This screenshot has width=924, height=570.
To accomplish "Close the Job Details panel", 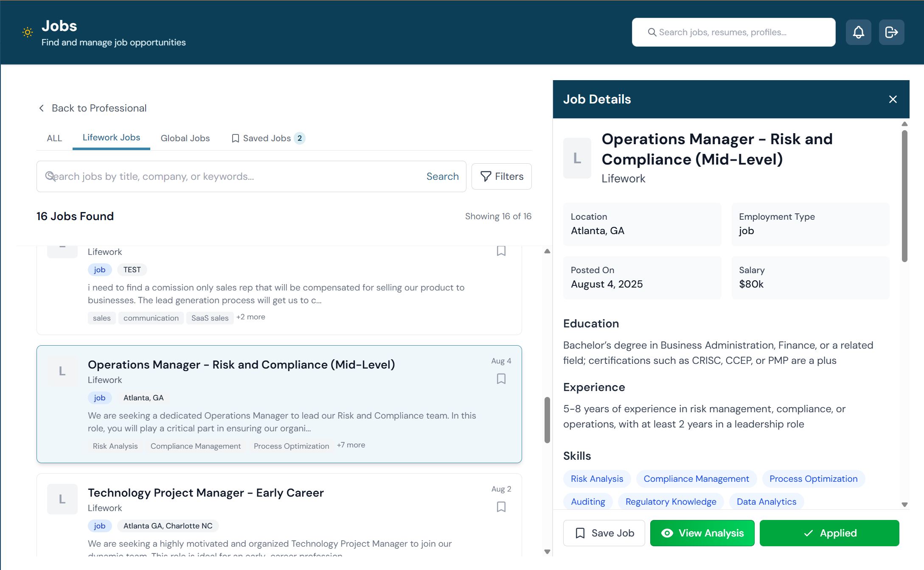I will tap(893, 99).
